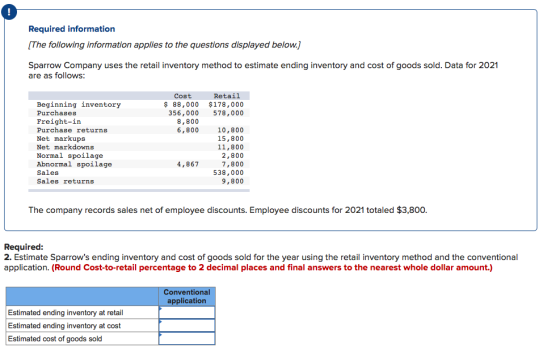
Task: Click the Normal spoilage row label
Action: pos(70,156)
